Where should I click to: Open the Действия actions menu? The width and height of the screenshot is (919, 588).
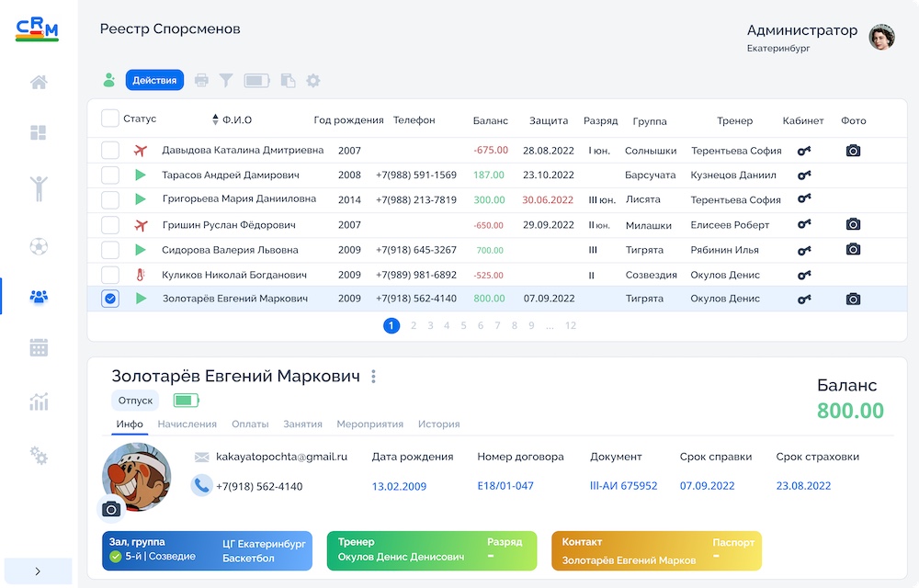click(154, 80)
